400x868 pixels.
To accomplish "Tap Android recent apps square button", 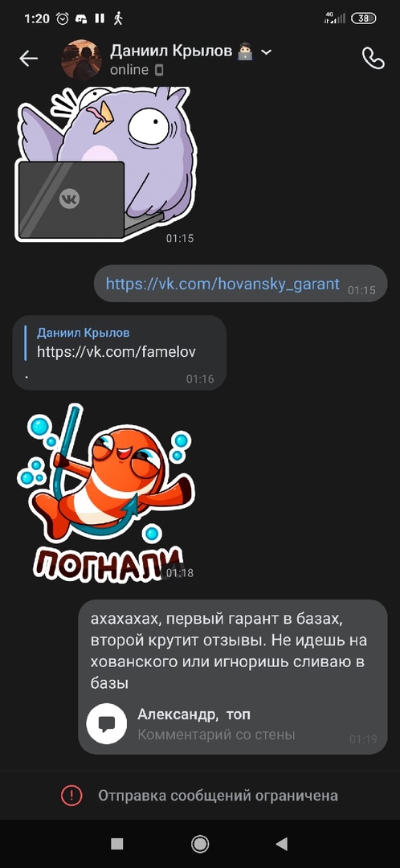I will coord(116,843).
